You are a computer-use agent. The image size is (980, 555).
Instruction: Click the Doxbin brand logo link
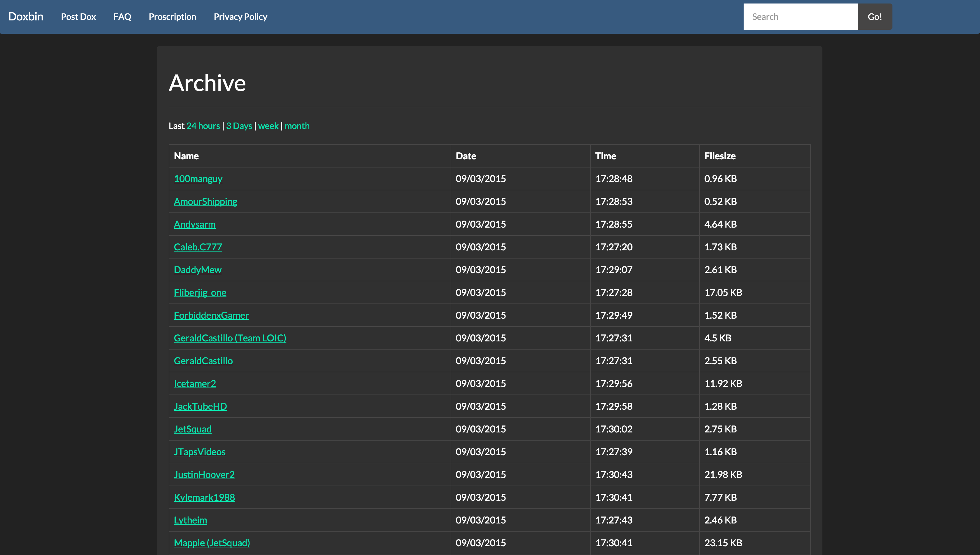(x=26, y=17)
